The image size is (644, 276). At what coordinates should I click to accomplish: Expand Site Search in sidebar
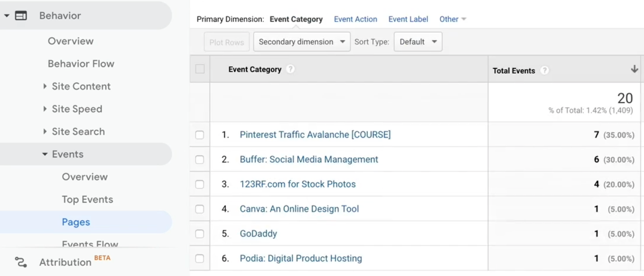pyautogui.click(x=45, y=131)
